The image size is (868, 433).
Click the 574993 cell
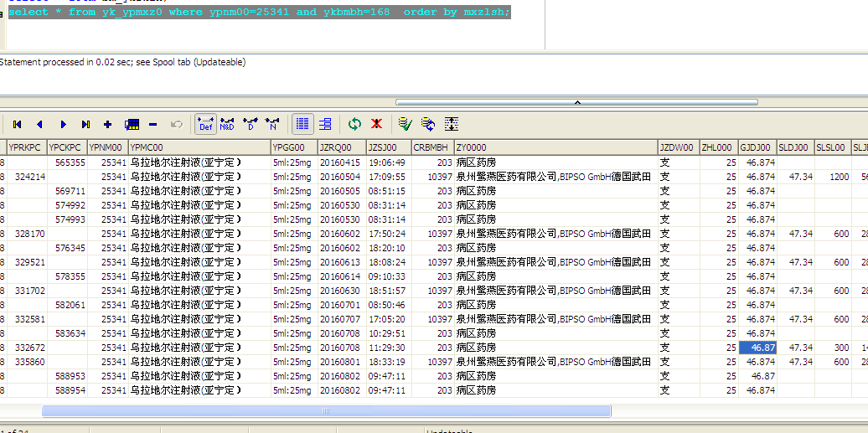[68, 219]
